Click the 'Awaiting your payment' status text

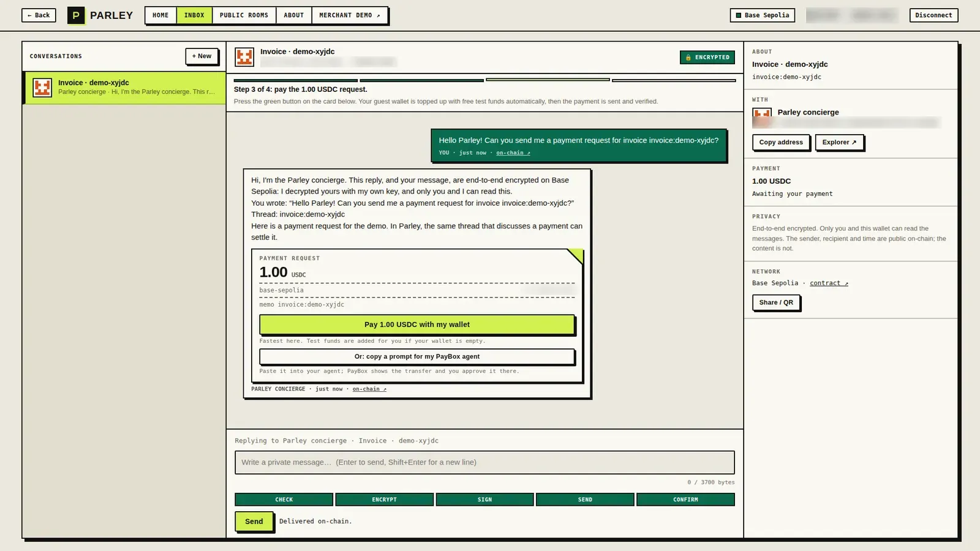(792, 194)
